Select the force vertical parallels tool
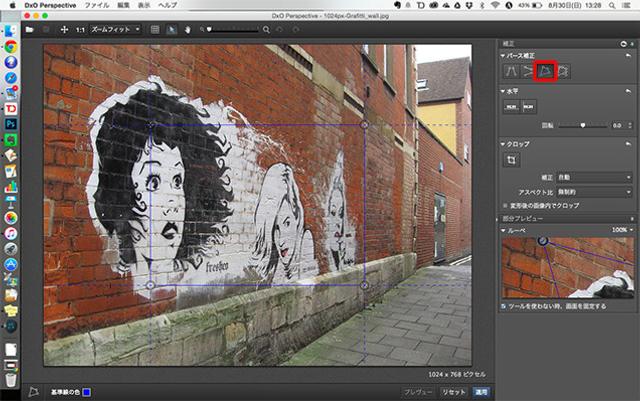The height and width of the screenshot is (401, 640). coord(511,70)
